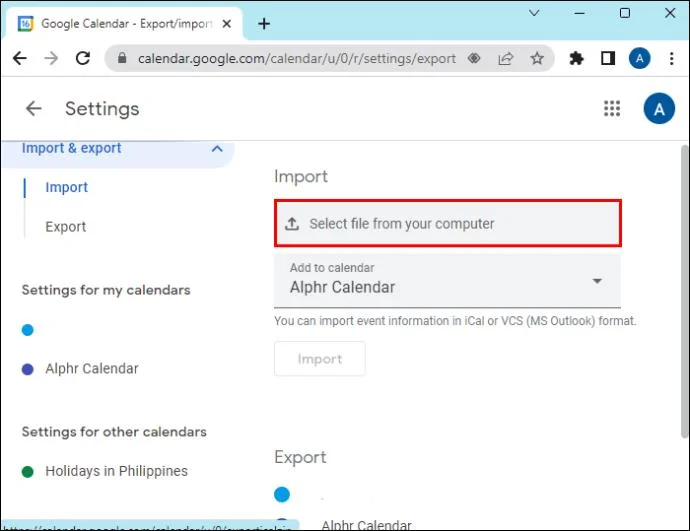Click the browser back arrow
The height and width of the screenshot is (531, 690).
tap(20, 58)
